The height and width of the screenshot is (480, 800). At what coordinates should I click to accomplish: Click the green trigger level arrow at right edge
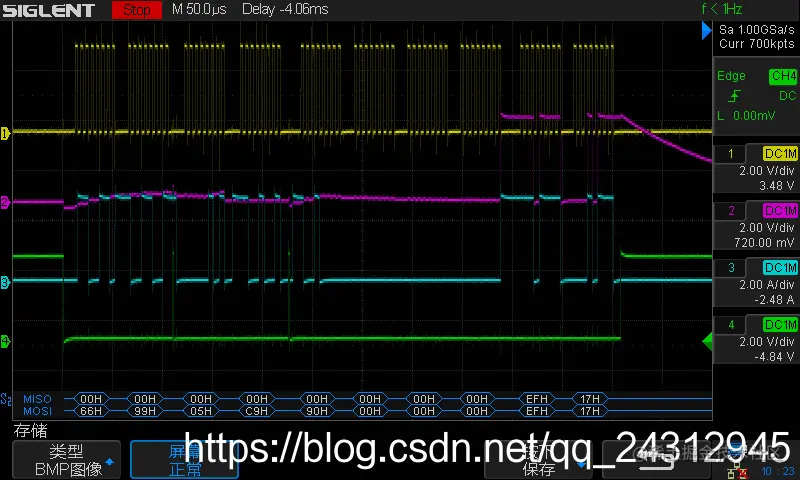click(x=707, y=341)
